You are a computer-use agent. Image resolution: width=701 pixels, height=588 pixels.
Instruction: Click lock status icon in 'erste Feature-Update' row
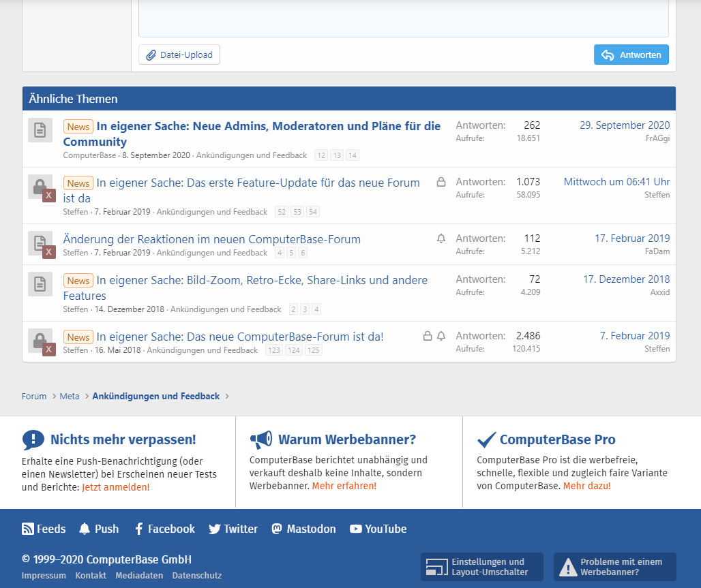click(x=441, y=182)
